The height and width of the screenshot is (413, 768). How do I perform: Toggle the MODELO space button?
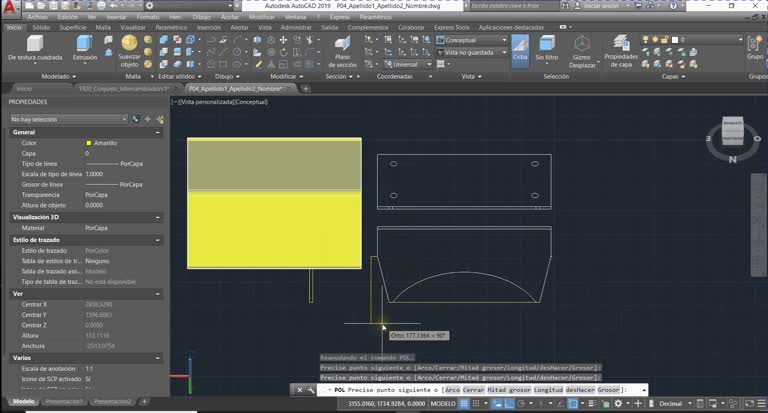point(443,404)
